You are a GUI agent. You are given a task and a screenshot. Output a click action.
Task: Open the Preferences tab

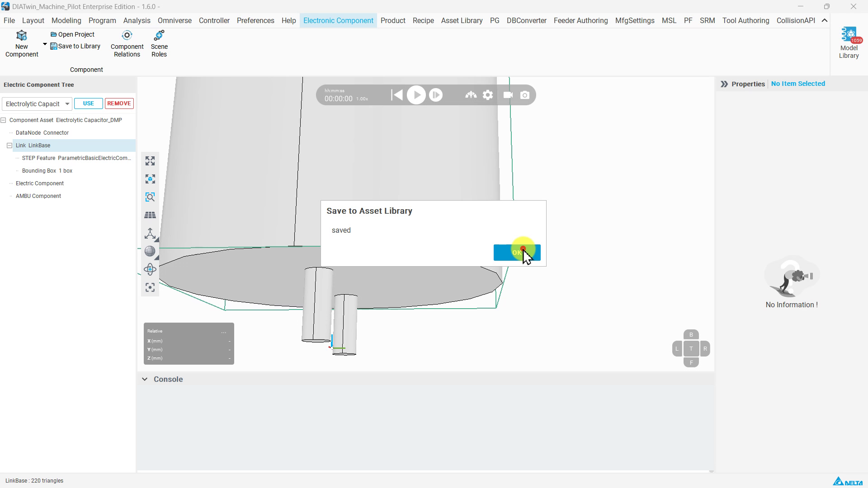255,21
